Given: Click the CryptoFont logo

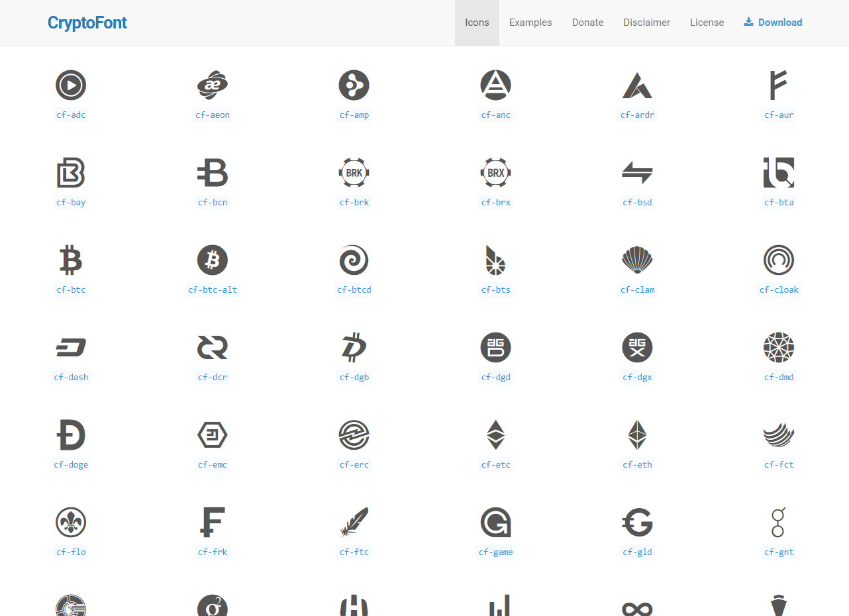Looking at the screenshot, I should click(87, 22).
